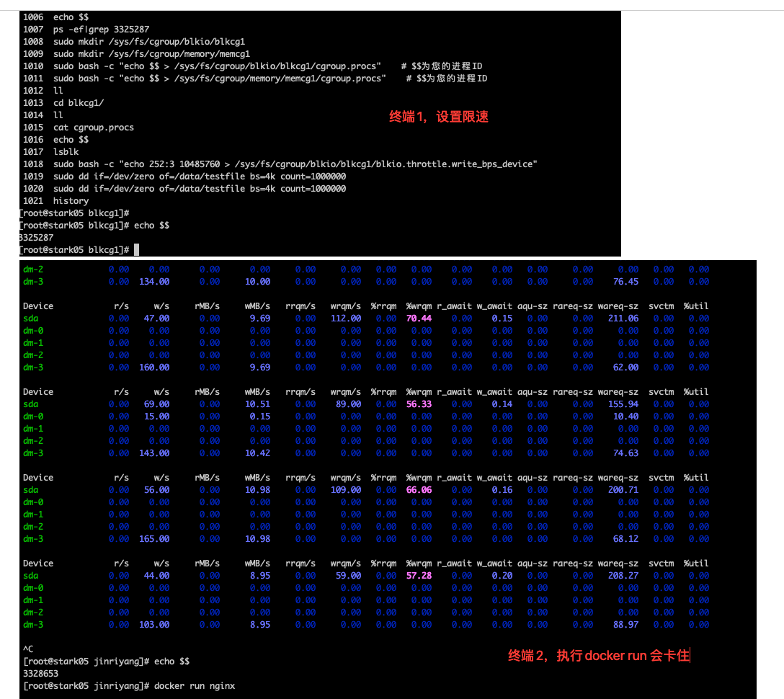
Task: Click the "docker run nginx" command
Action: [195, 685]
